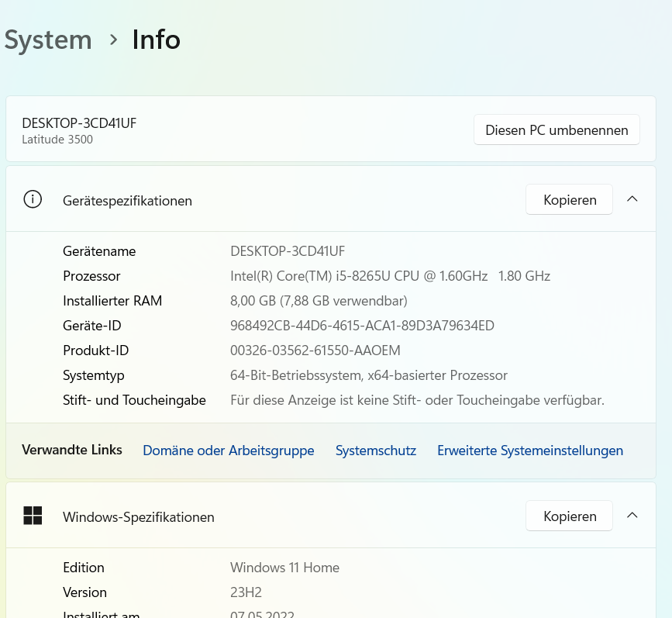Select the Windows 11 Home edition value
The height and width of the screenshot is (618, 672).
click(x=284, y=568)
